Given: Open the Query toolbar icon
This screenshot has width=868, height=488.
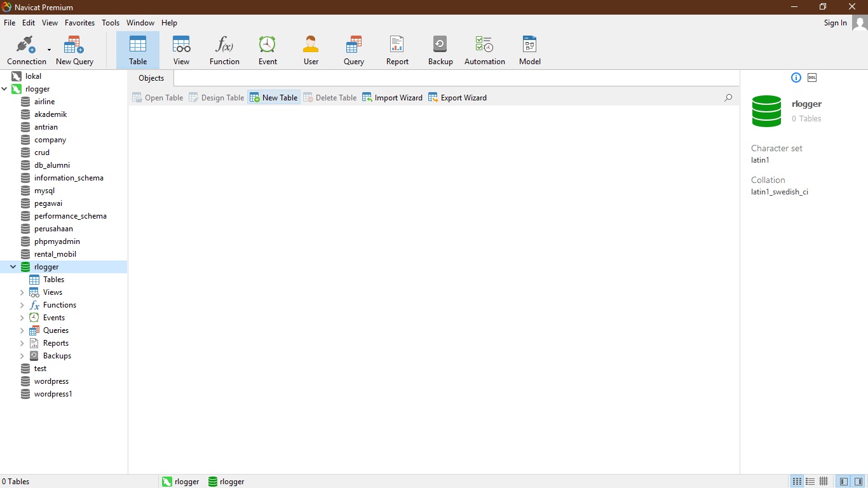Looking at the screenshot, I should (354, 50).
